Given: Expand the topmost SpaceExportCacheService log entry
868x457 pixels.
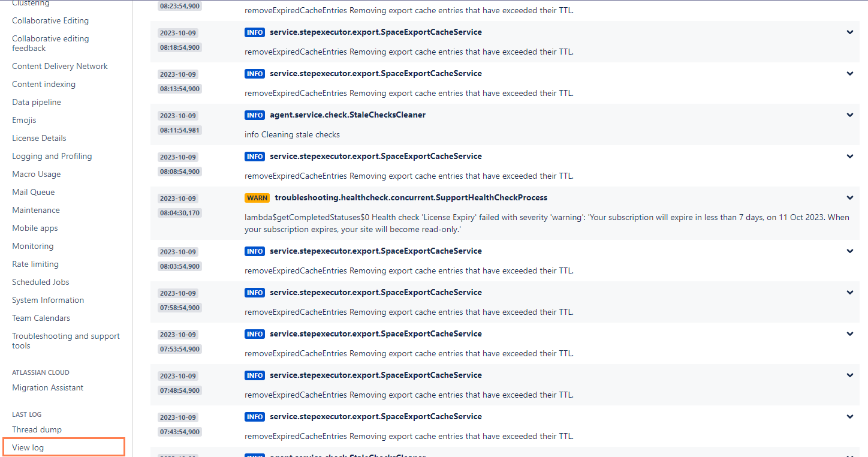Looking at the screenshot, I should [x=849, y=32].
